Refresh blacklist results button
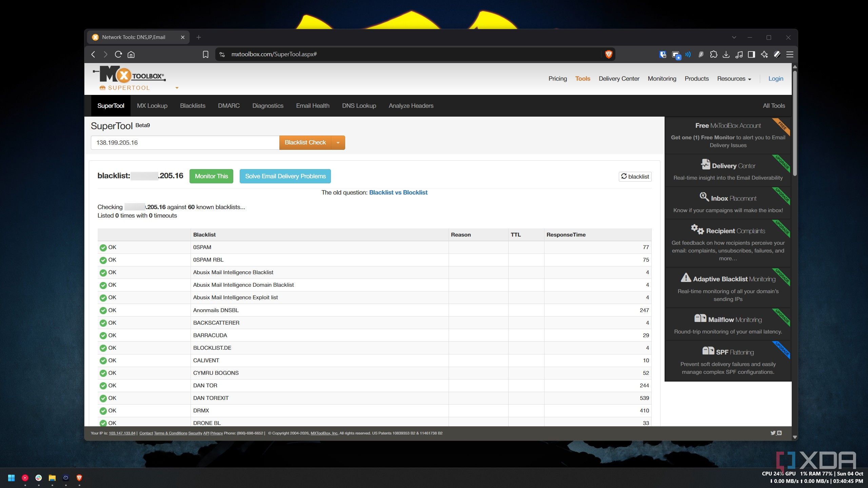The height and width of the screenshot is (488, 868). tap(635, 177)
